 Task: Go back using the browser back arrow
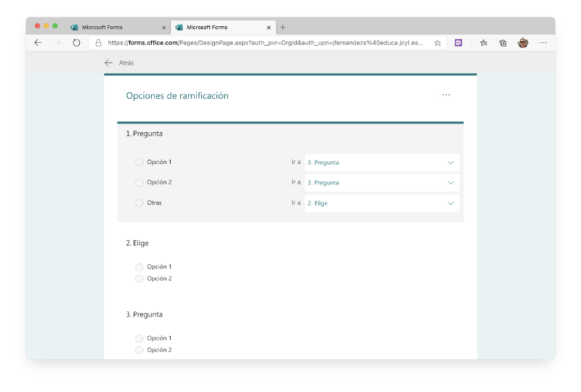[x=38, y=43]
